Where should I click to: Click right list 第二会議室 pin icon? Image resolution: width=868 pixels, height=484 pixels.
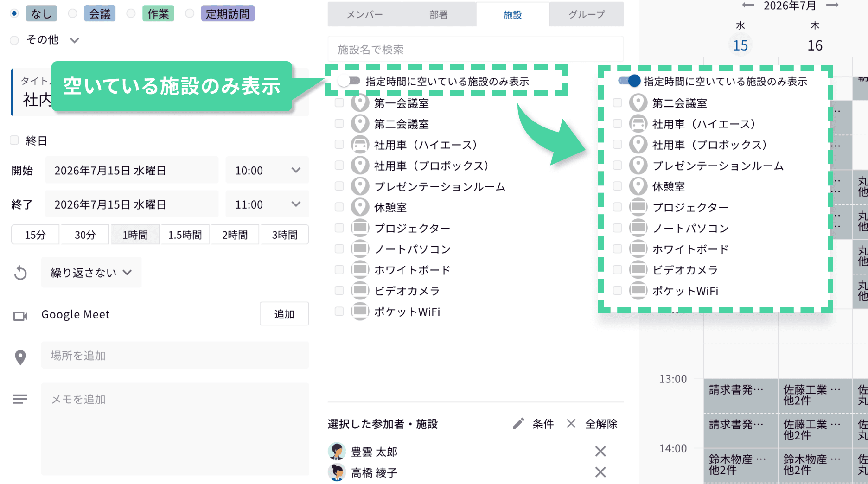click(638, 103)
